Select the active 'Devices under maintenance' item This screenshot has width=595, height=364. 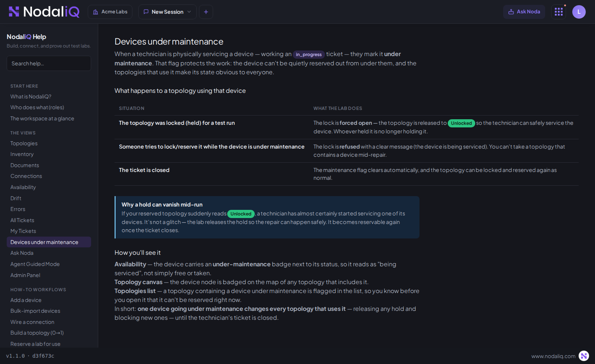[x=49, y=242]
